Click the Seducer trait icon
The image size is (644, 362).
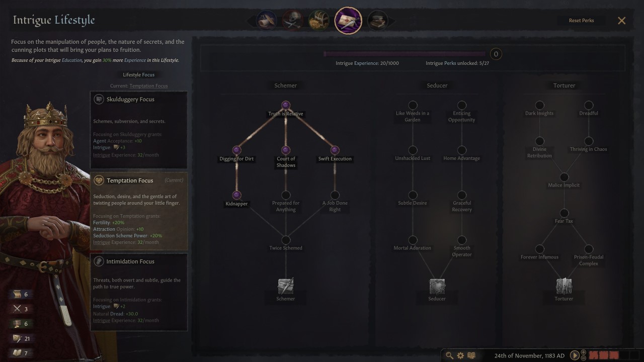pos(437,286)
